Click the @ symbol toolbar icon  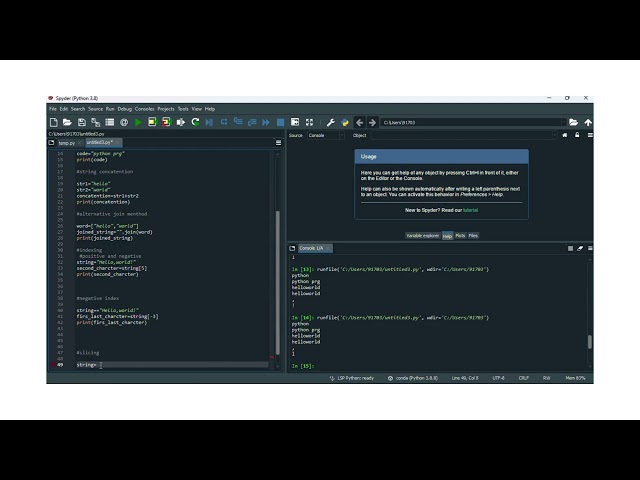pyautogui.click(x=124, y=122)
